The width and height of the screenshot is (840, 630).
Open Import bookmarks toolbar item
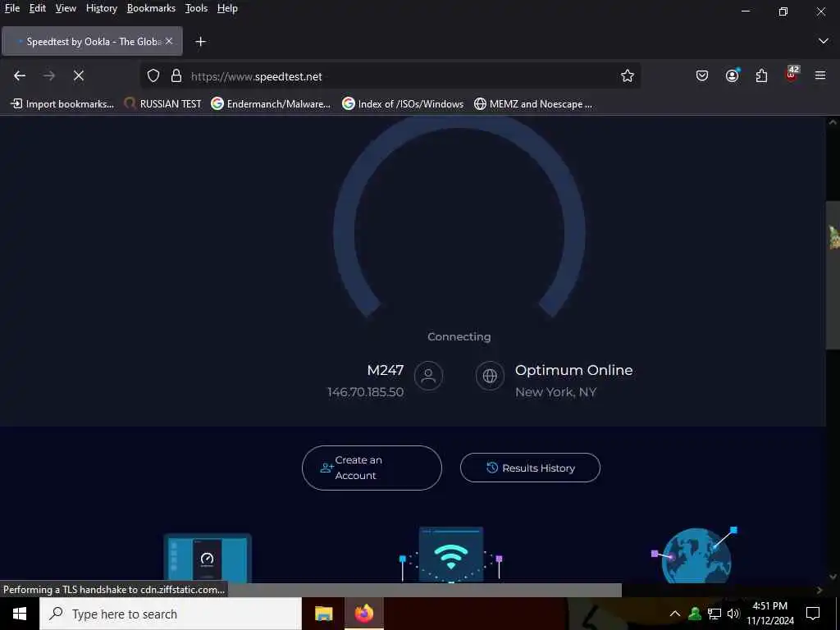62,104
